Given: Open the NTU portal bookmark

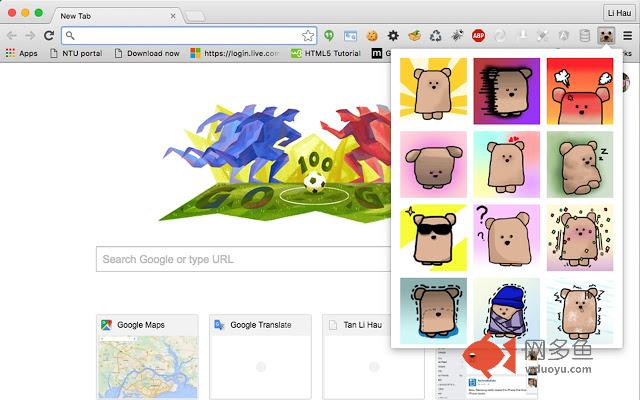Looking at the screenshot, I should tap(76, 53).
